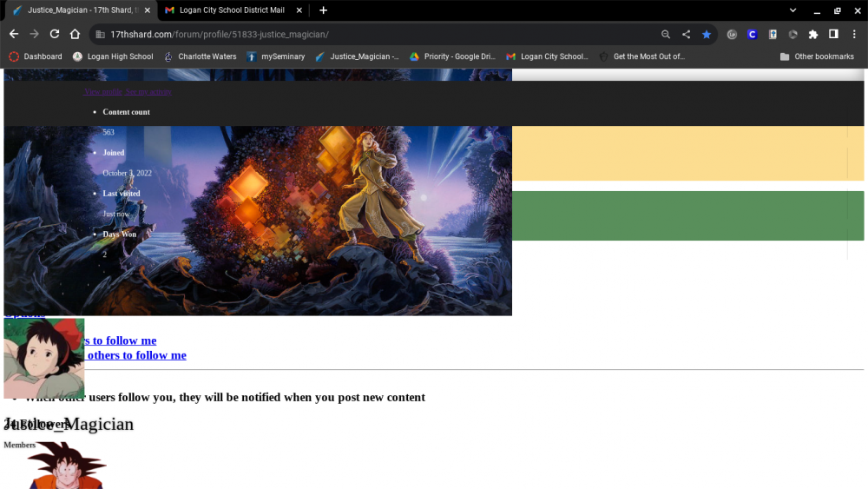Image resolution: width=868 pixels, height=489 pixels.
Task: Click the green banner block
Action: point(687,216)
